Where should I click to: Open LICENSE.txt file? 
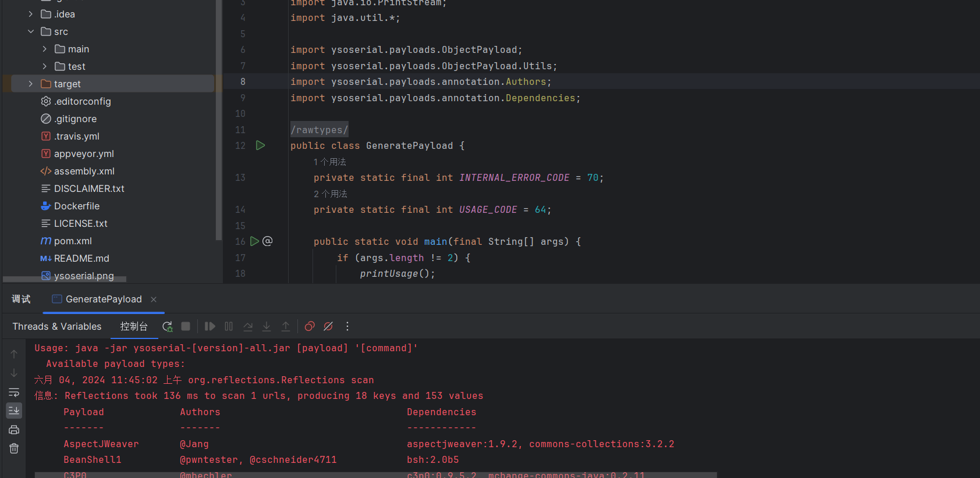point(74,223)
